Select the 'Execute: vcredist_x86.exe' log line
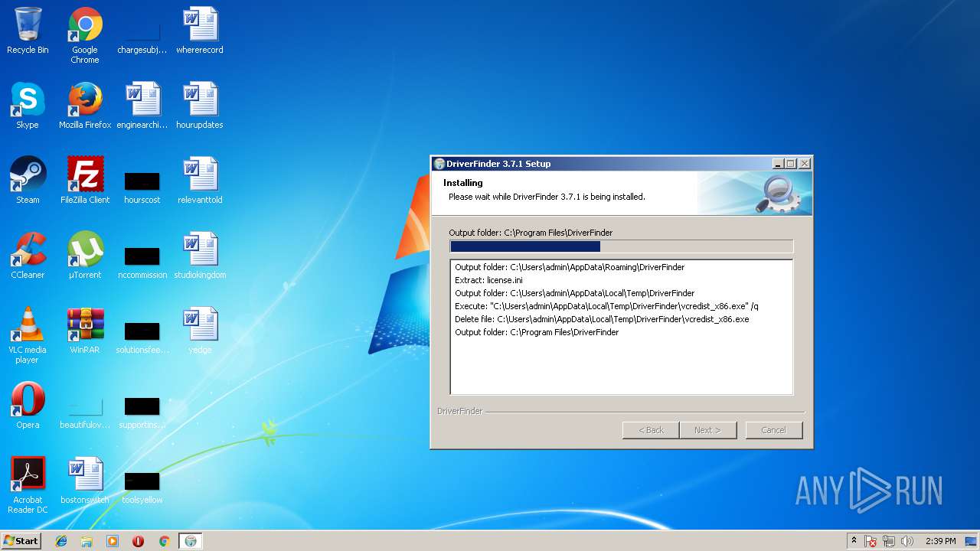Screen dimensions: 980x551 click(606, 306)
